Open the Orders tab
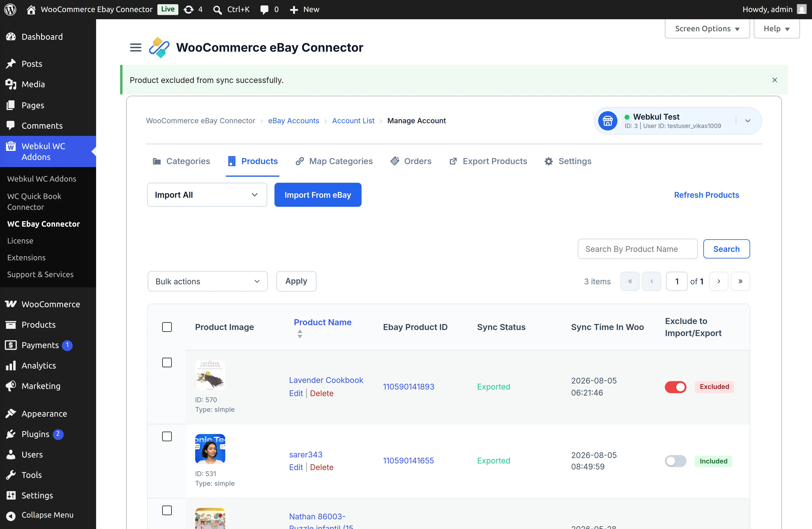Image resolution: width=812 pixels, height=529 pixels. [x=411, y=161]
